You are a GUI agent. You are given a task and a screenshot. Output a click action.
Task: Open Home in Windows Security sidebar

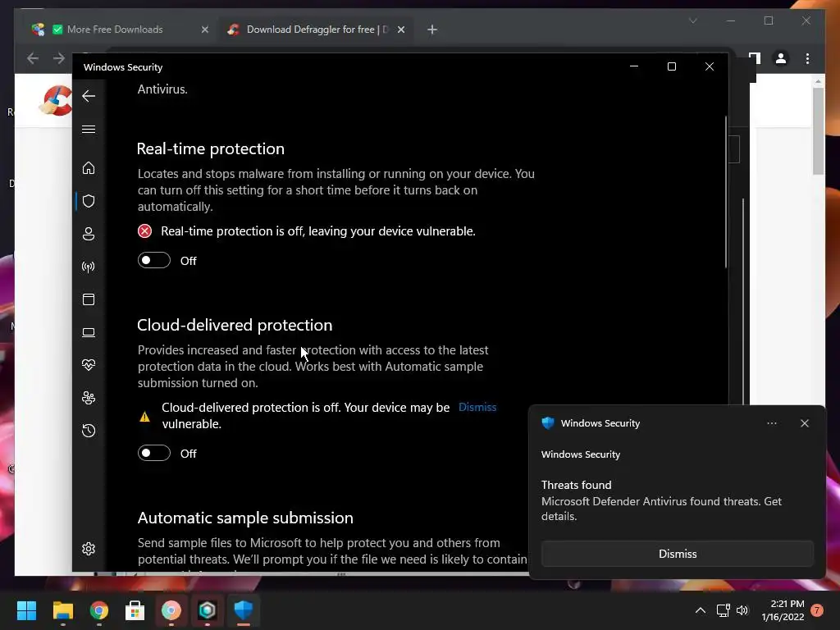tap(89, 168)
